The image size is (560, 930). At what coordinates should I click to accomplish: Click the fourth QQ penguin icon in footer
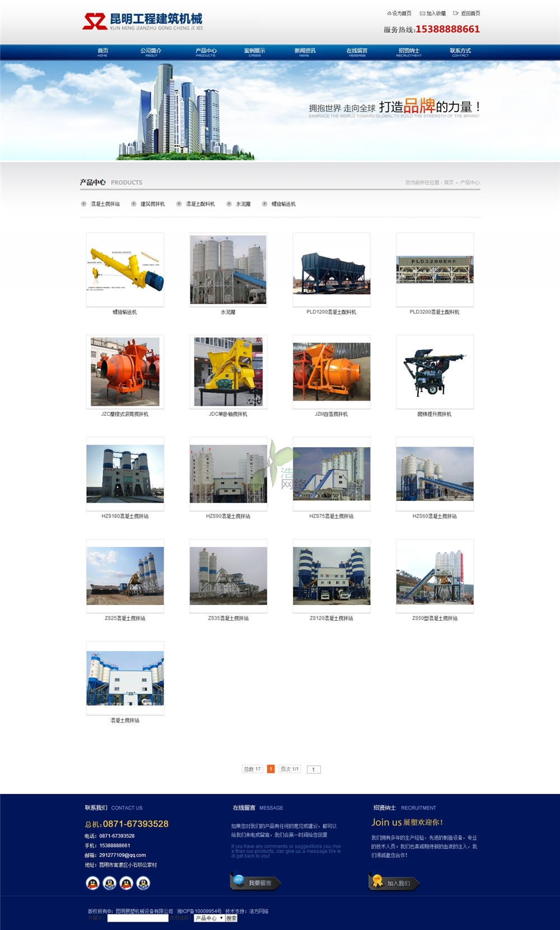pos(143,883)
